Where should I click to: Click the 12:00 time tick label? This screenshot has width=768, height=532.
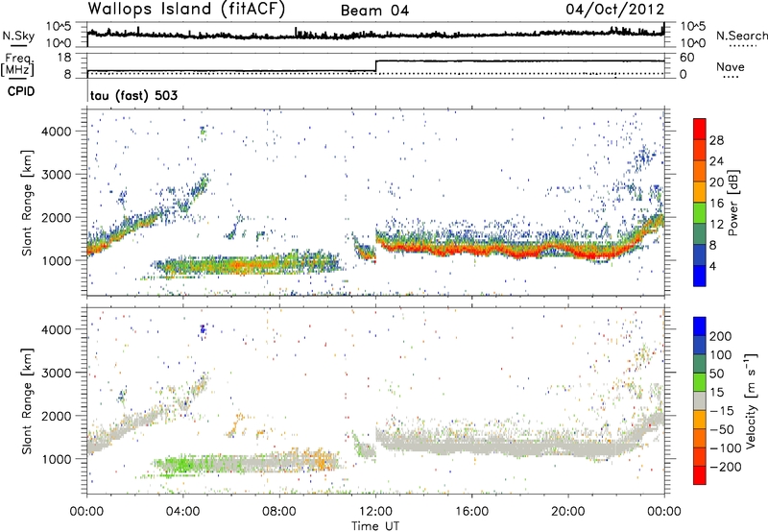click(375, 512)
